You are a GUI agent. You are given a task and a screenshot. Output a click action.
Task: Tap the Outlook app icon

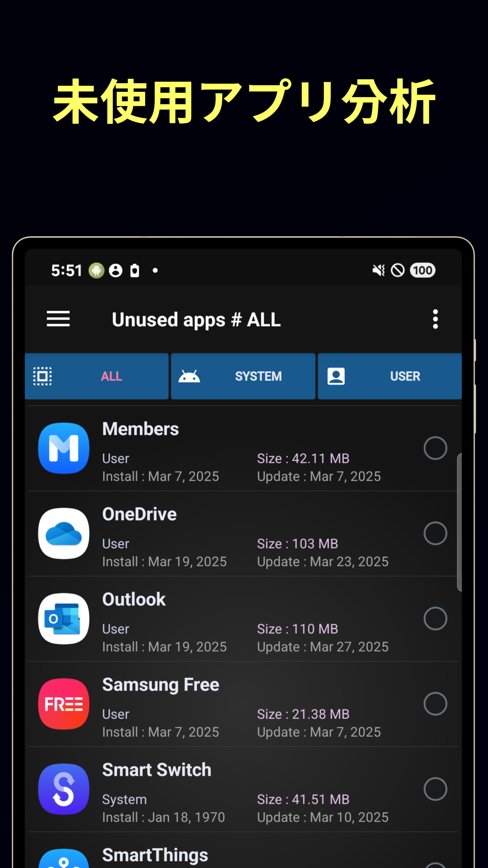[64, 619]
